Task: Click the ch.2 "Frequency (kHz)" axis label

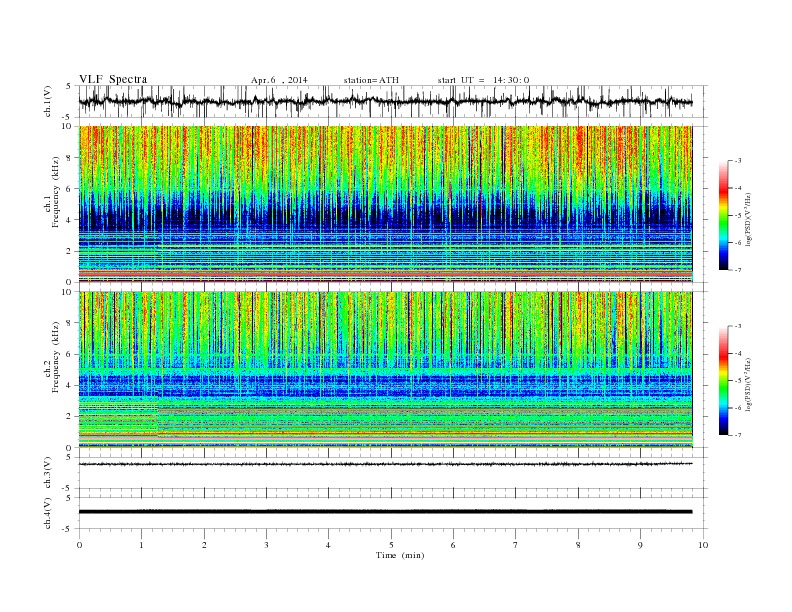Action: [56, 357]
